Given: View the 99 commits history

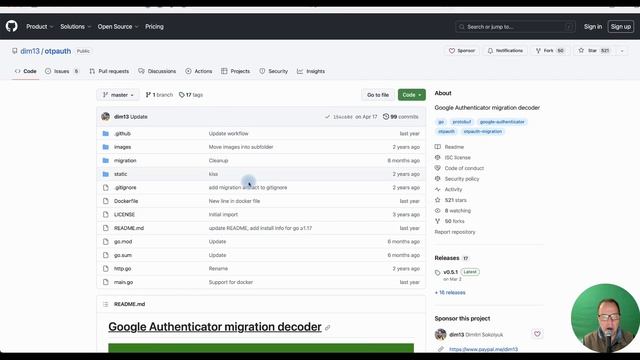Looking at the screenshot, I should [400, 117].
